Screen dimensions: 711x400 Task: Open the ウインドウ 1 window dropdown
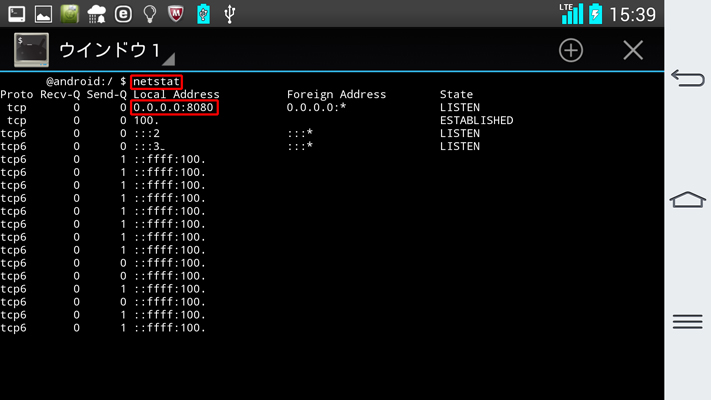click(x=115, y=50)
